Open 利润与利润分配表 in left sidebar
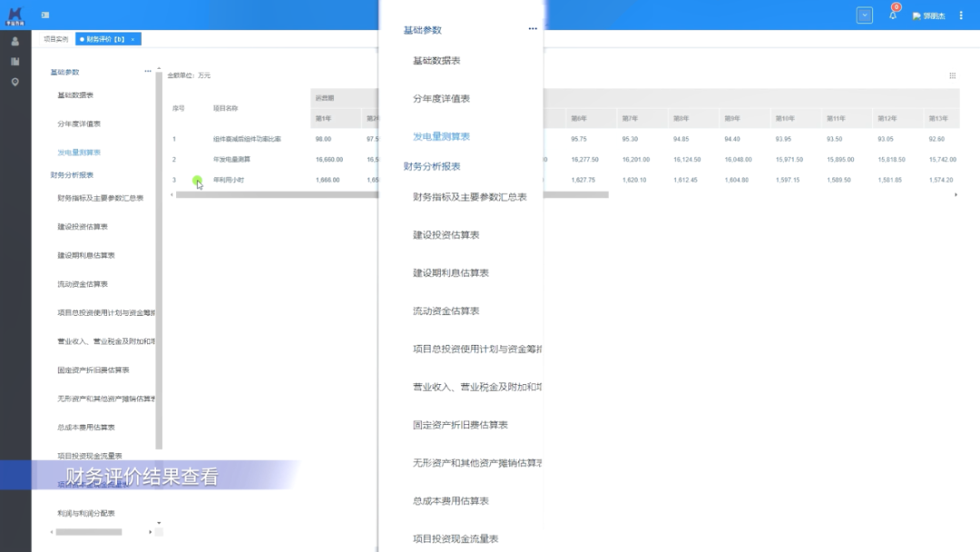This screenshot has width=980, height=552. point(85,513)
